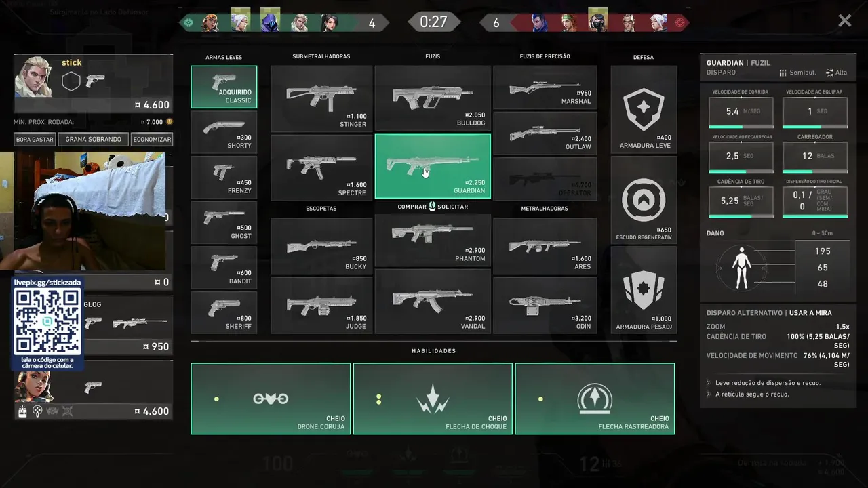Click the Economizar button

point(152,139)
